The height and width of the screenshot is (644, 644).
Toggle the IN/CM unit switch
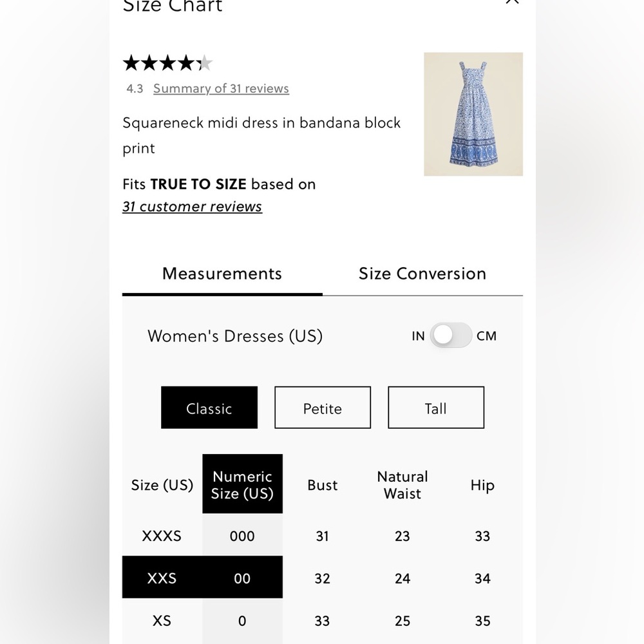click(451, 336)
